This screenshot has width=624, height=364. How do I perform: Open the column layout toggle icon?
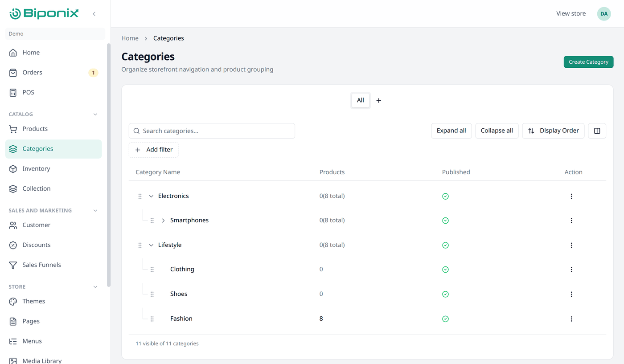point(597,131)
